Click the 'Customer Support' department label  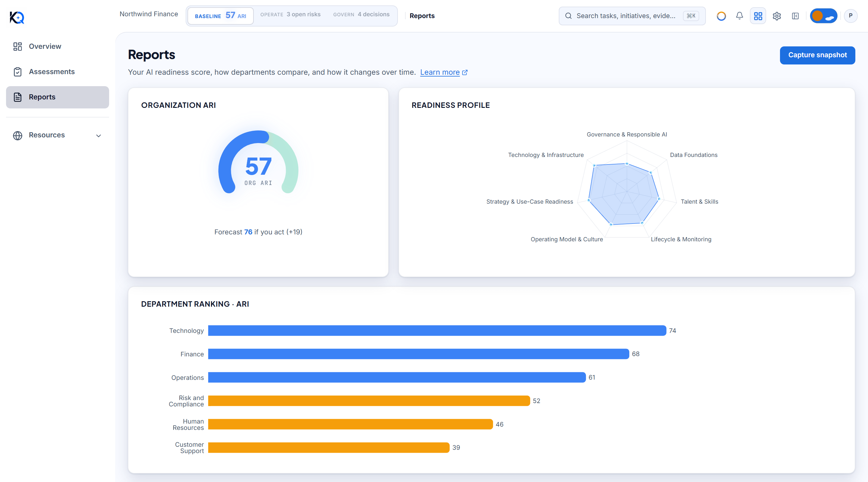pyautogui.click(x=189, y=448)
